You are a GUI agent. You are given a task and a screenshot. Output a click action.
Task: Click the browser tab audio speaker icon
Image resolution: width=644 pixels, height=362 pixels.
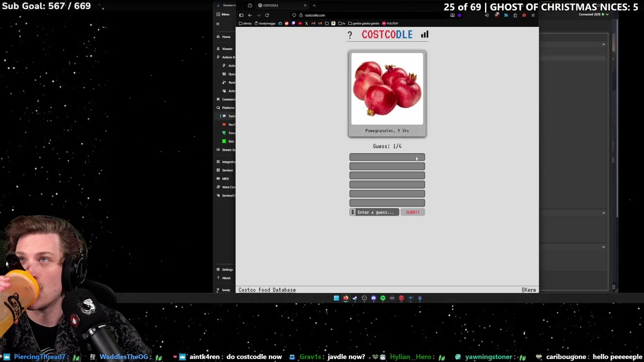pyautogui.click(x=487, y=15)
